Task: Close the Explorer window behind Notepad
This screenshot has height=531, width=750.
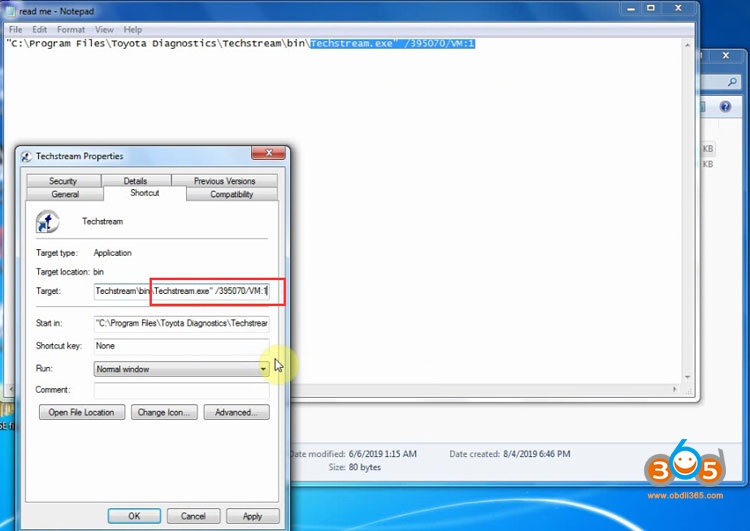Action: pyautogui.click(x=726, y=56)
